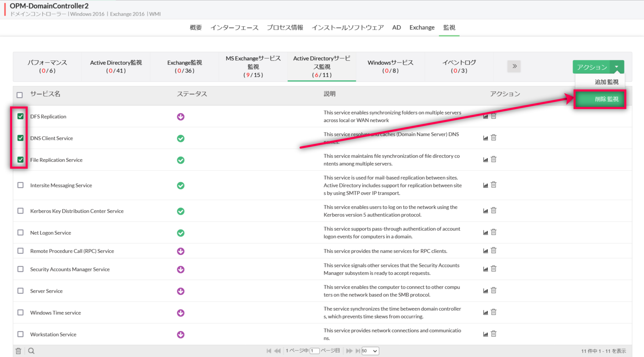Delete Workstation Service via its trash icon

click(494, 334)
